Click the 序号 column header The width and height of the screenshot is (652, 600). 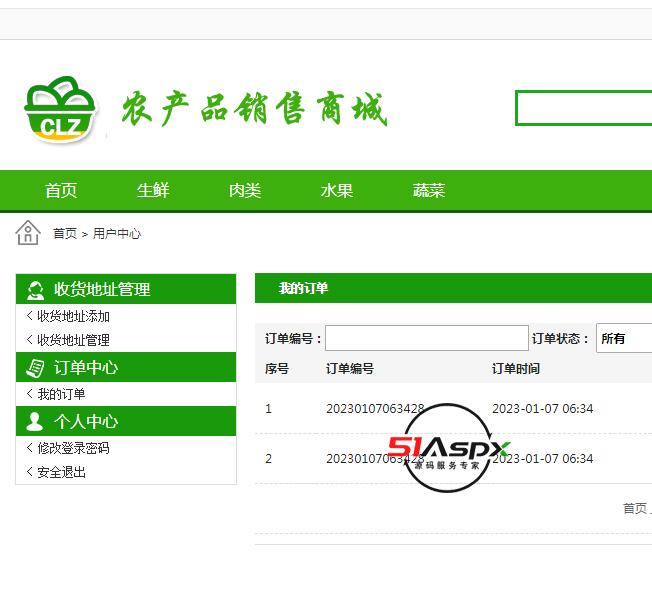[x=277, y=369]
